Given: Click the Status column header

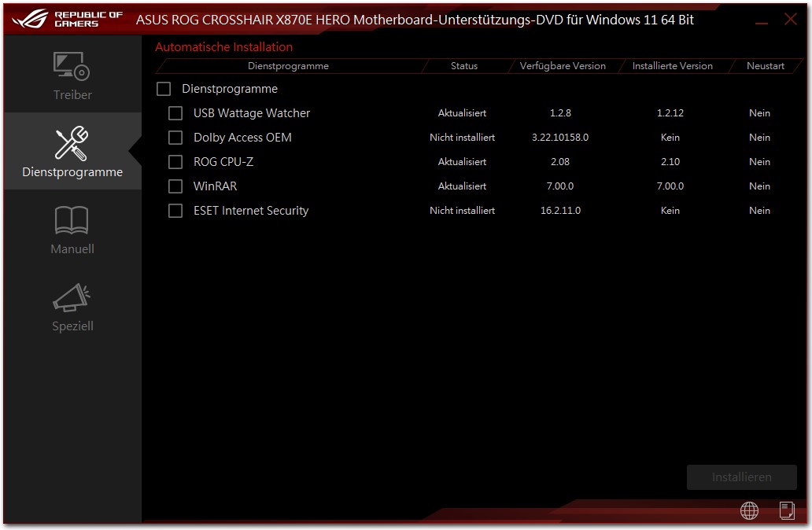Looking at the screenshot, I should tap(464, 66).
